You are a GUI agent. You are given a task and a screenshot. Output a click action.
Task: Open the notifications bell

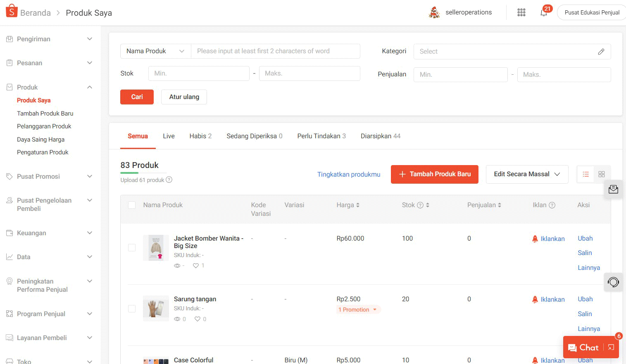[x=543, y=12]
